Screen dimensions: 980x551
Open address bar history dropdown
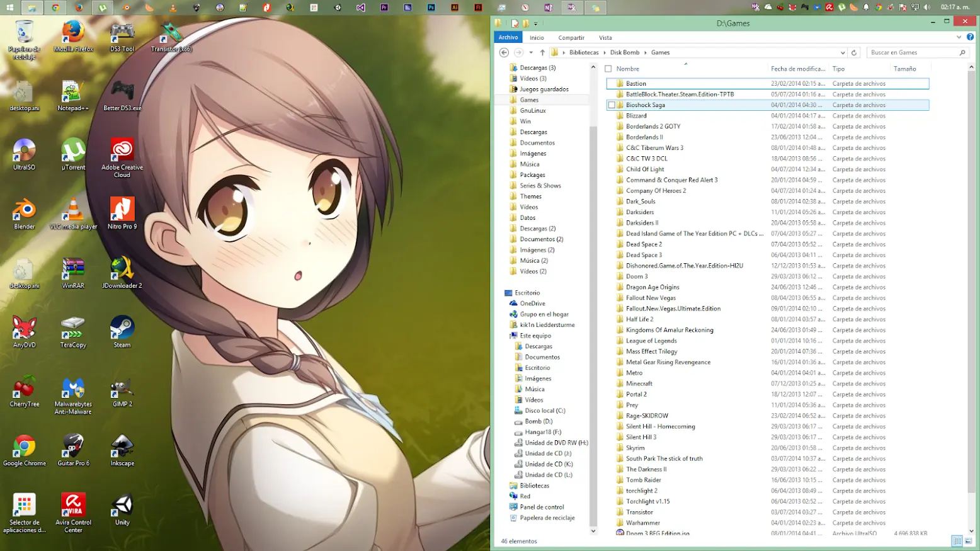pyautogui.click(x=843, y=53)
